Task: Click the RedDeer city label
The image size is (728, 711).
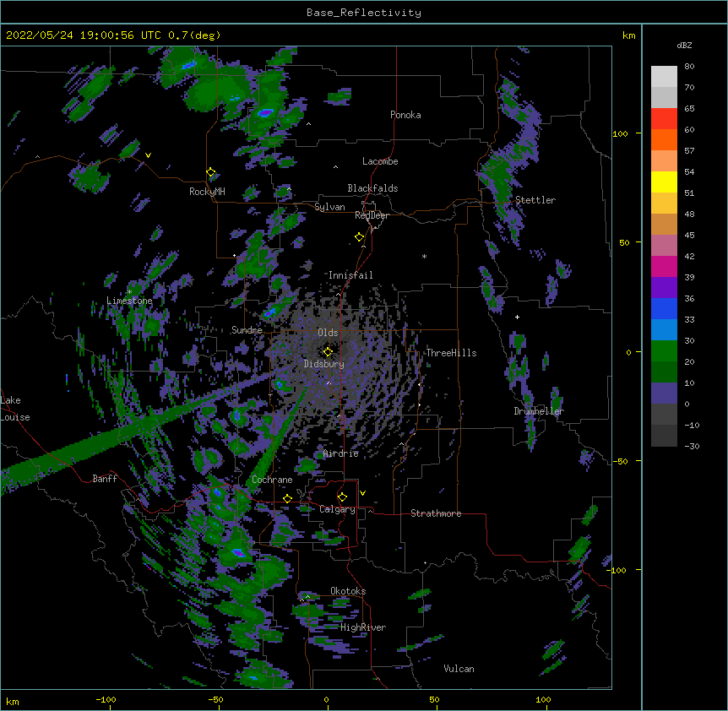Action: click(372, 215)
